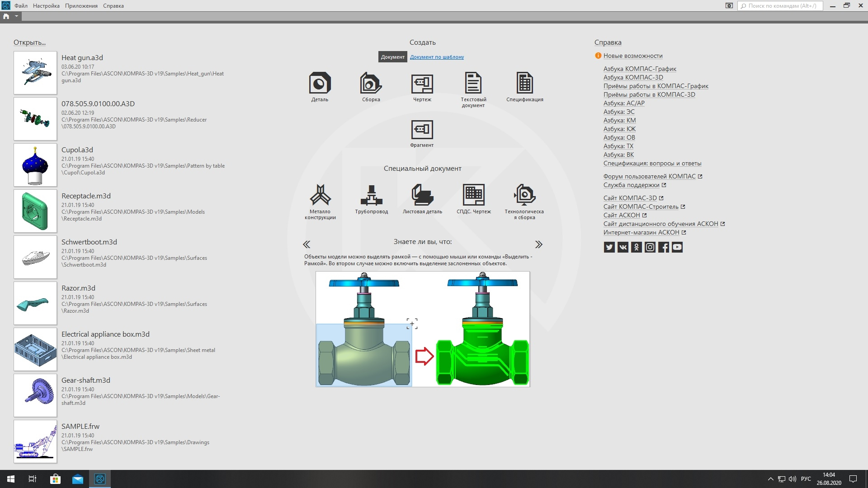Create a new Сборка assembly
This screenshot has width=868, height=488.
click(x=371, y=87)
